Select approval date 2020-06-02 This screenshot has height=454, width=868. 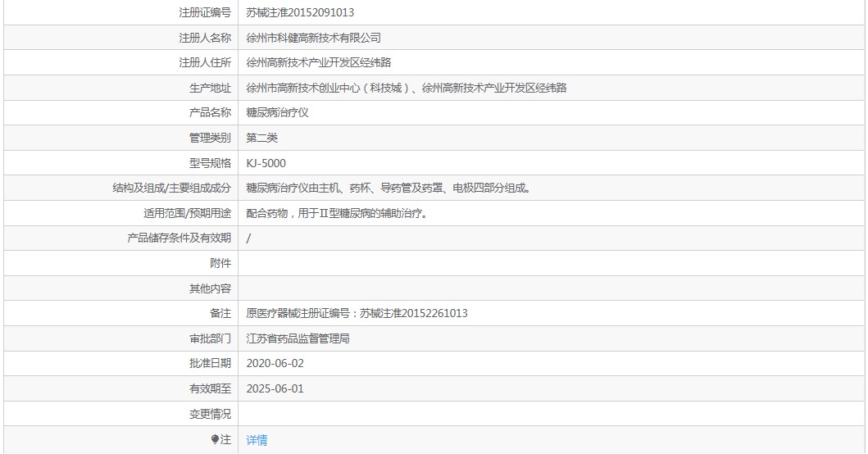[275, 364]
